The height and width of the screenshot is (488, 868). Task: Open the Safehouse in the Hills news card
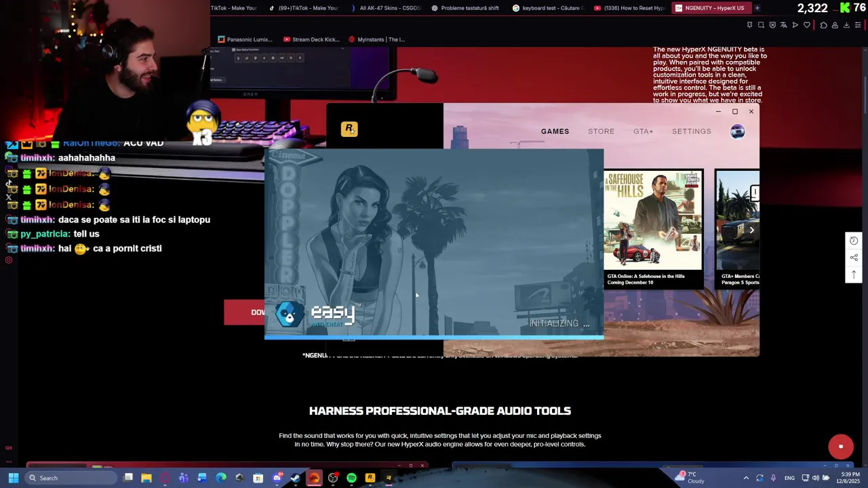click(x=653, y=229)
